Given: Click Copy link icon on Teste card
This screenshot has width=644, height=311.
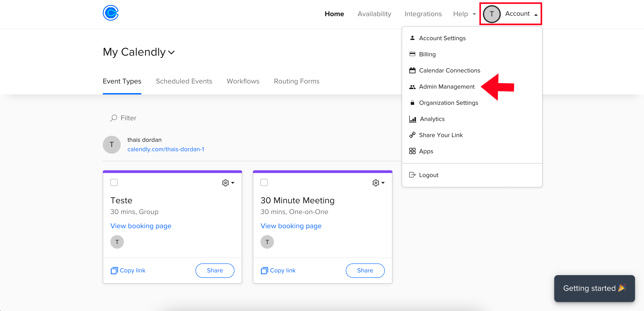Looking at the screenshot, I should [x=114, y=271].
